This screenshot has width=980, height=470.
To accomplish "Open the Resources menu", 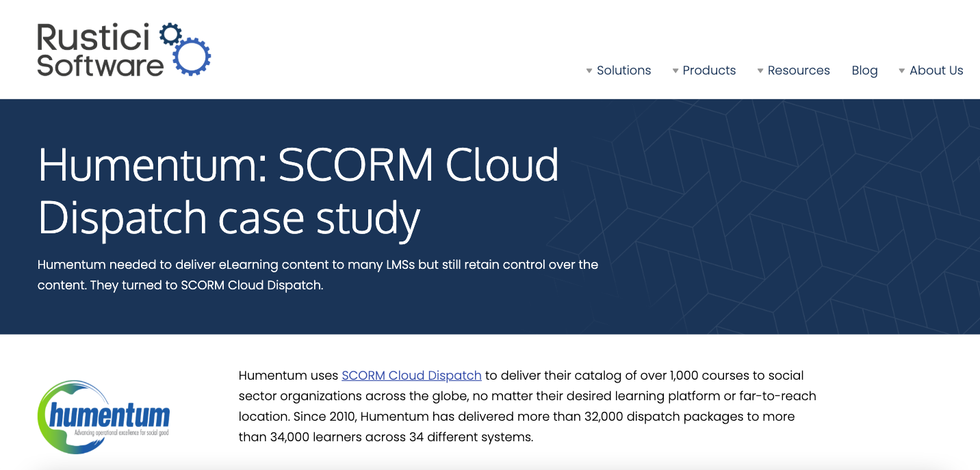I will click(799, 70).
